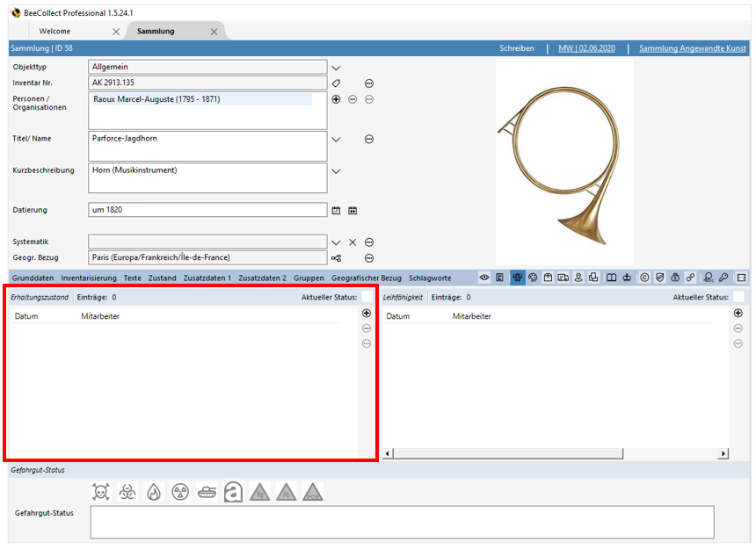The image size is (756, 549).
Task: Toggle the flammable flame hazard icon
Action: pyautogui.click(x=154, y=492)
